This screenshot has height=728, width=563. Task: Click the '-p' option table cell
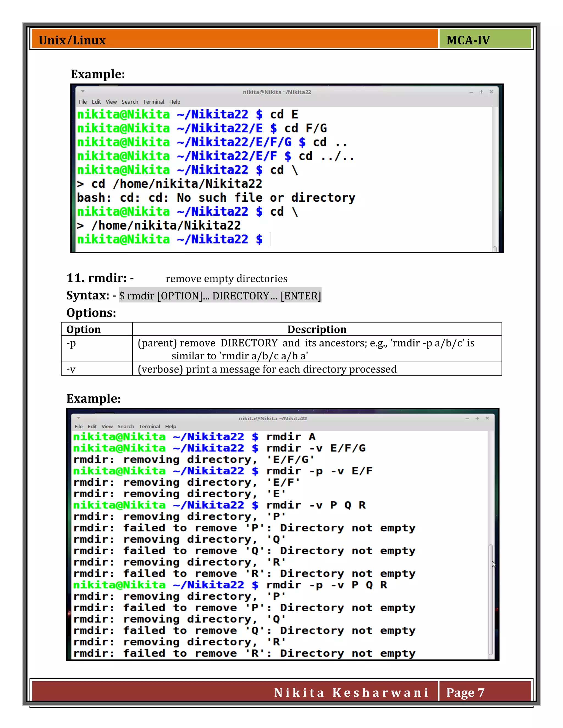(97, 349)
